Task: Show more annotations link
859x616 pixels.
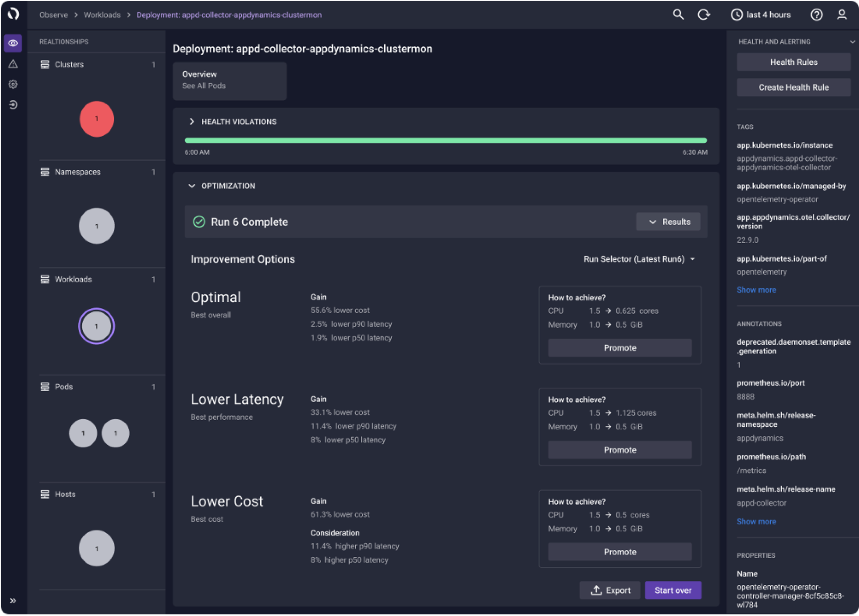Action: click(x=756, y=521)
